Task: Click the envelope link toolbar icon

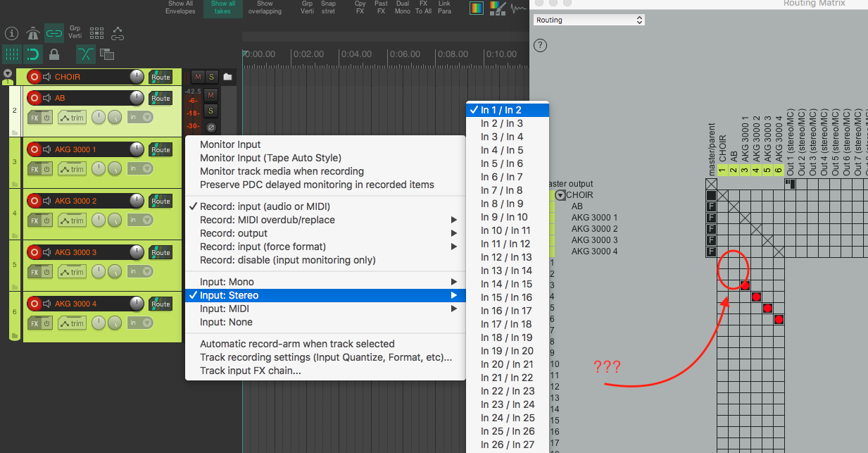Action: [118, 33]
